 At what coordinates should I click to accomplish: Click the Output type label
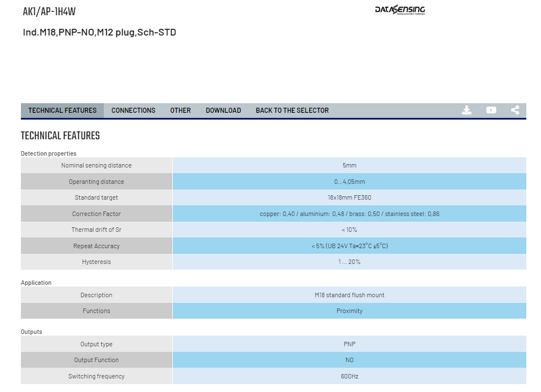pyautogui.click(x=96, y=344)
